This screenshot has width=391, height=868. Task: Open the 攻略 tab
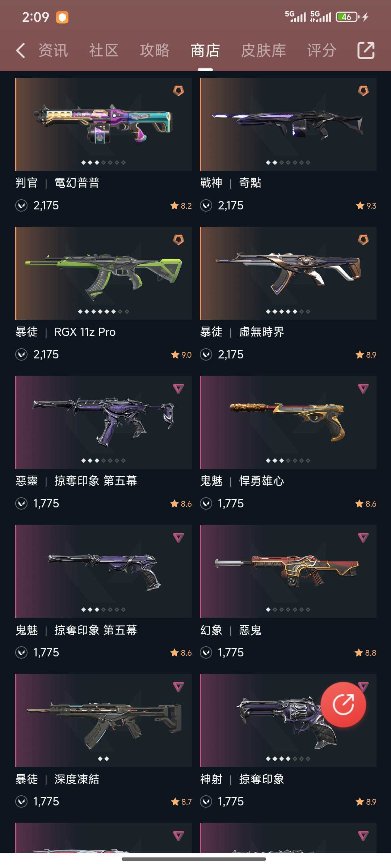point(155,50)
